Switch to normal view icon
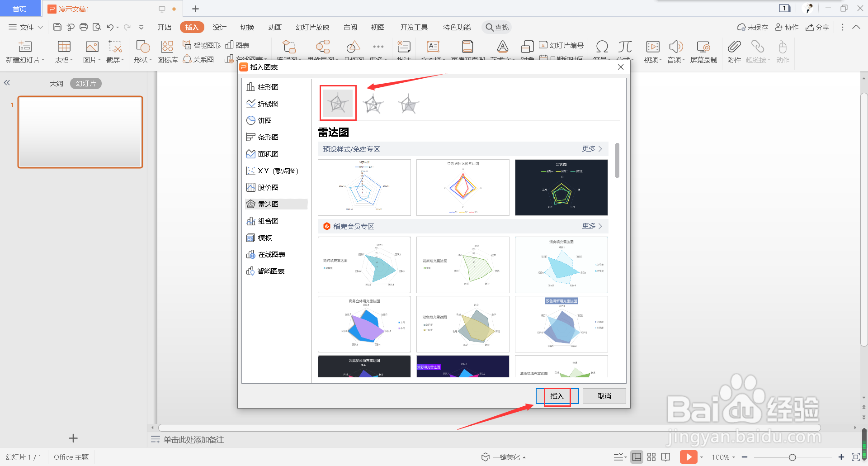This screenshot has width=868, height=466. [x=637, y=457]
